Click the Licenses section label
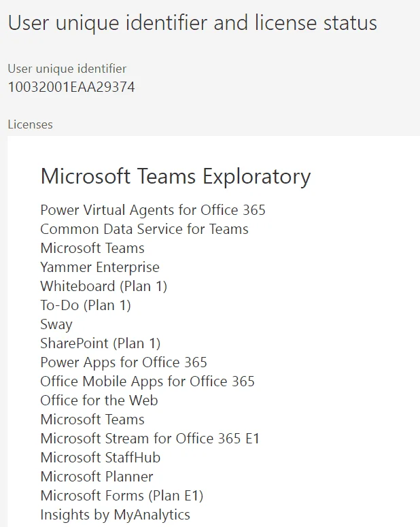Screen dimensions: 420x527 30,124
